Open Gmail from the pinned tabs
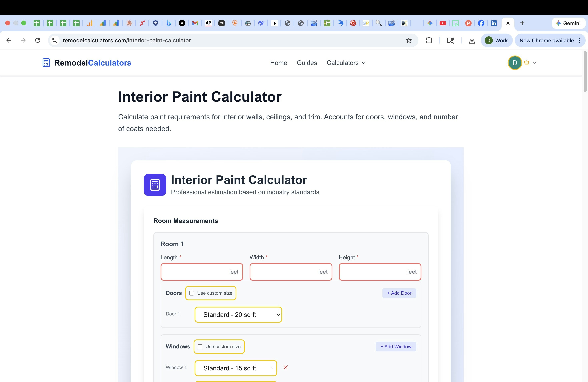Viewport: 588px width, 382px height. pyautogui.click(x=195, y=23)
